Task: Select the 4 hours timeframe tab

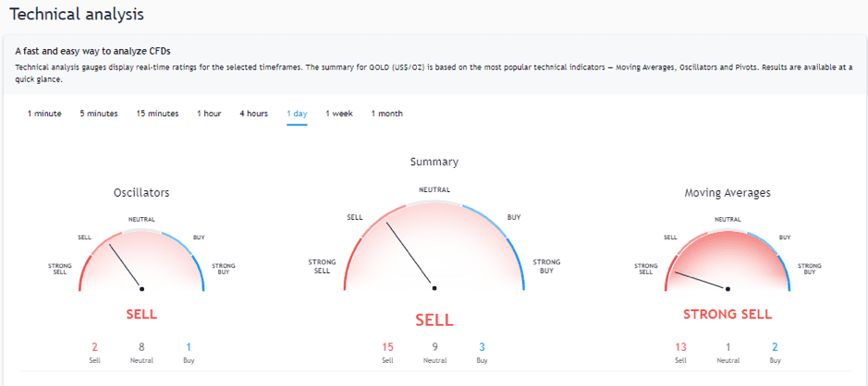Action: pyautogui.click(x=253, y=114)
